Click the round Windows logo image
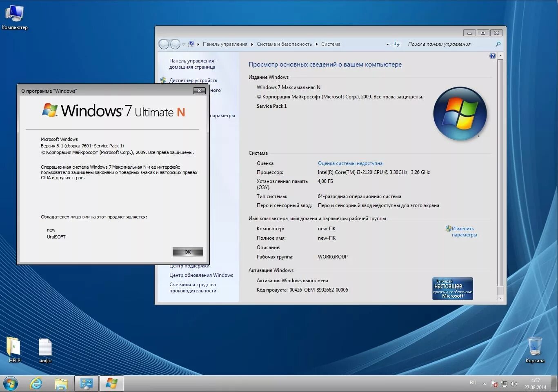Viewport: 558px width, 392px height. pos(460,113)
